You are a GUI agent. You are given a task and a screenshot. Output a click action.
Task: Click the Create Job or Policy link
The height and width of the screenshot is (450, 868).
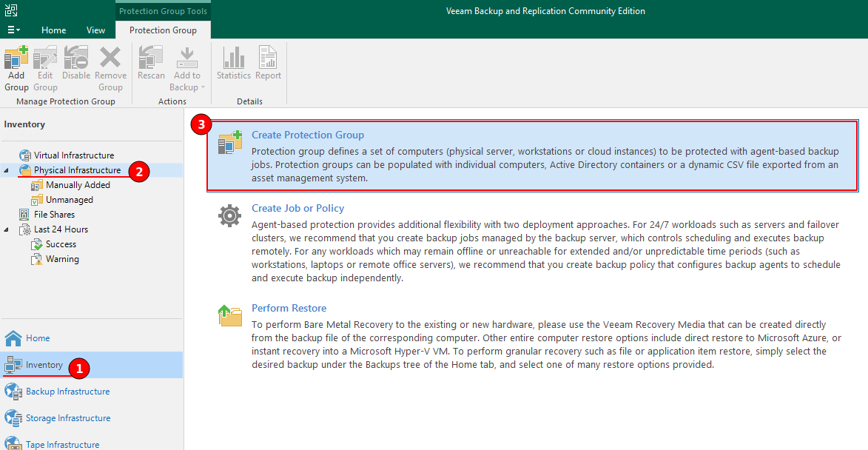[297, 208]
